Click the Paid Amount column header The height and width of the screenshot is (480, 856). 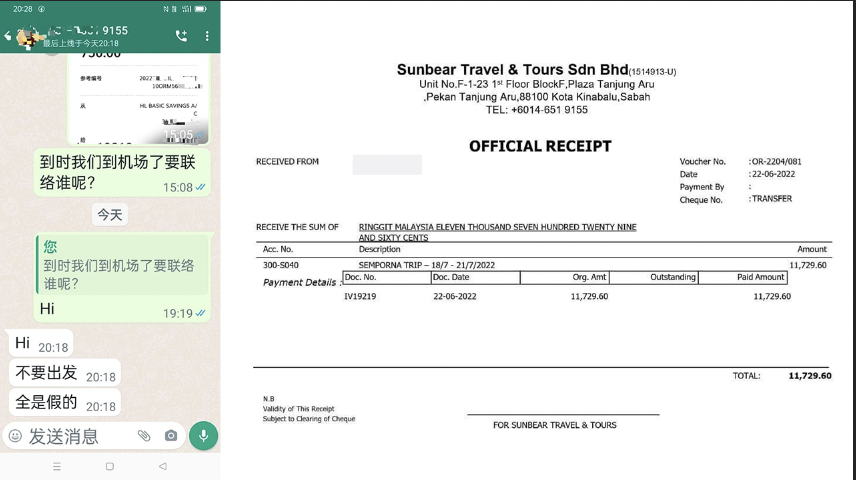760,277
